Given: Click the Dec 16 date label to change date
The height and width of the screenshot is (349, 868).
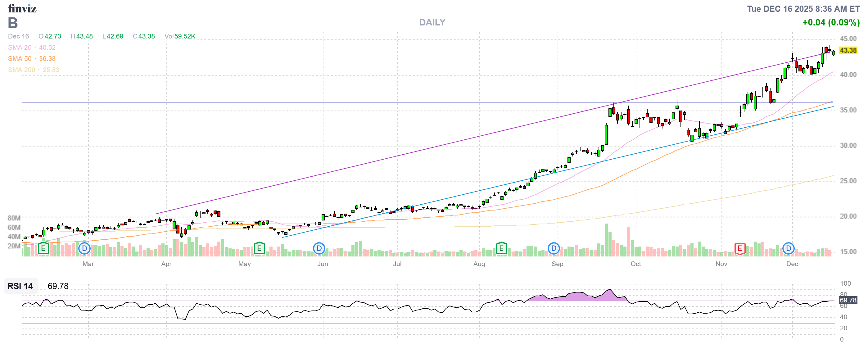Looking at the screenshot, I should coord(19,36).
